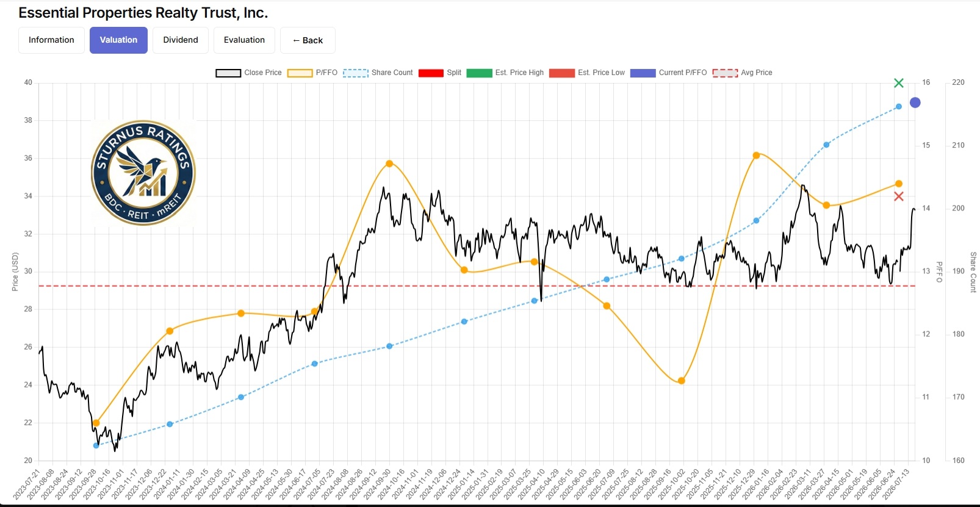Screen dimensions: 980x507
Task: Click the Sturnus Ratings logo
Action: (x=143, y=173)
